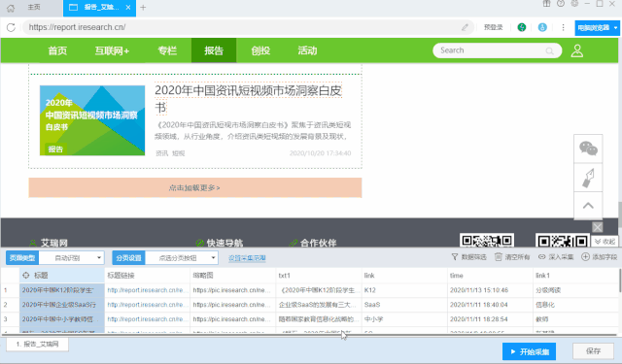
Task: Open the three-dot more menu
Action: (x=563, y=27)
